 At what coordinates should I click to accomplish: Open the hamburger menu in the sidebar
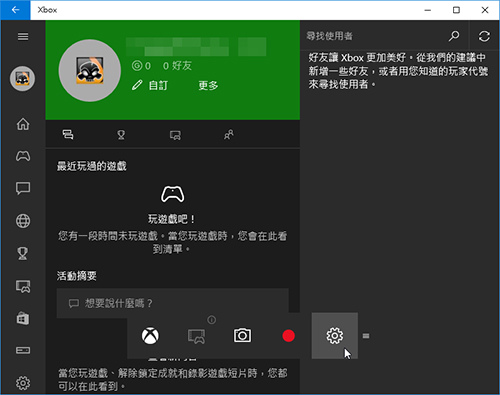click(x=23, y=36)
